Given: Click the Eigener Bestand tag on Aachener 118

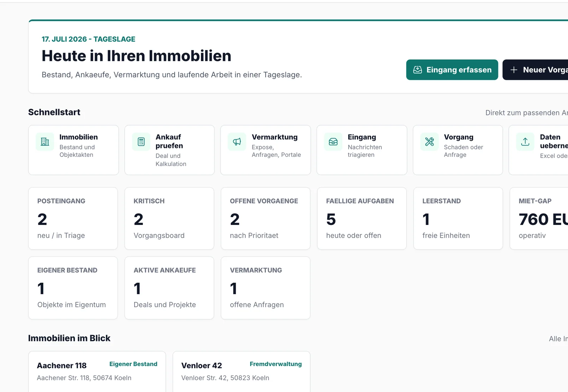Looking at the screenshot, I should pos(133,364).
